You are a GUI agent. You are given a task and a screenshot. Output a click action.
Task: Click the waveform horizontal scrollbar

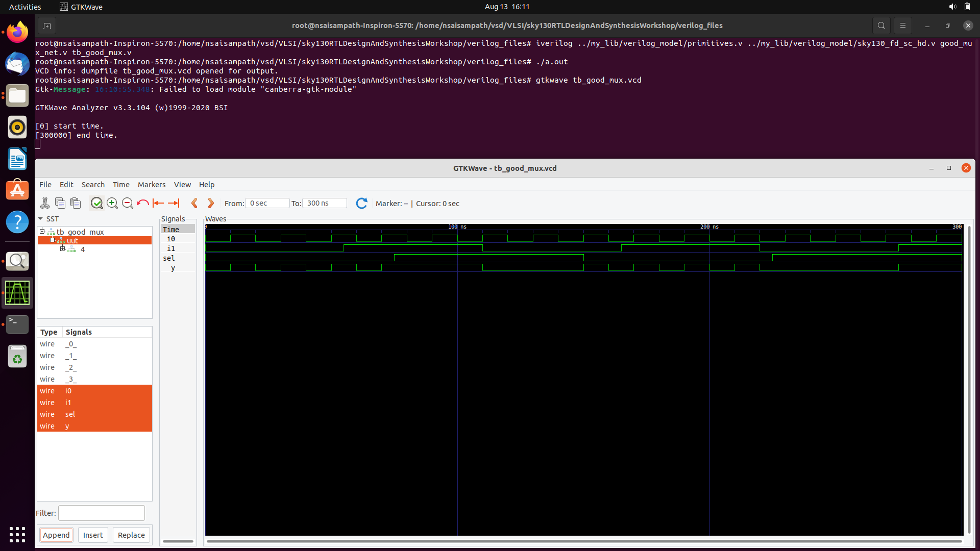pos(583,541)
